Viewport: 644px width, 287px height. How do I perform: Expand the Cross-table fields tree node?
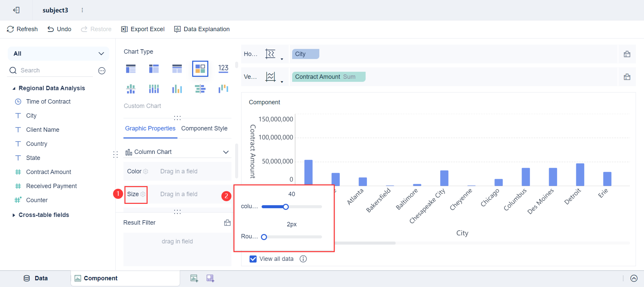point(14,215)
